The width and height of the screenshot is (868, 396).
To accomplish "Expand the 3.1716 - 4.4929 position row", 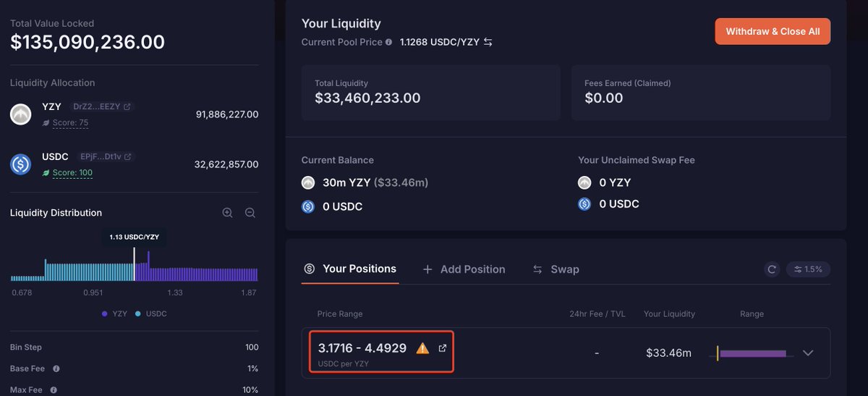I will [x=809, y=353].
